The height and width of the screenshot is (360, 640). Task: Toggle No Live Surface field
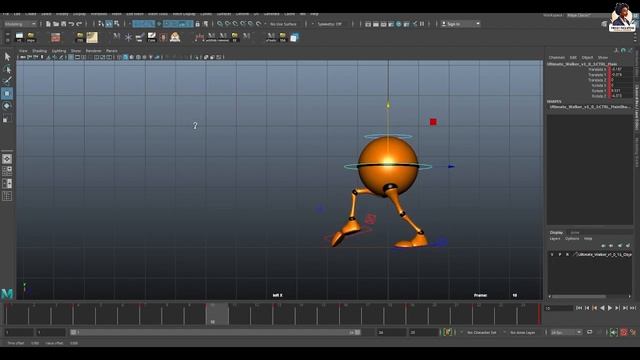[284, 24]
